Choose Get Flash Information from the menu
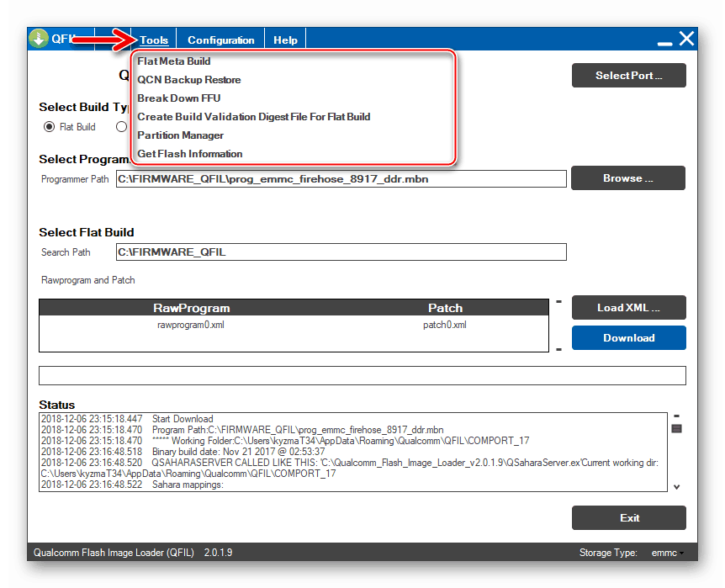This screenshot has width=725, height=588. click(190, 153)
